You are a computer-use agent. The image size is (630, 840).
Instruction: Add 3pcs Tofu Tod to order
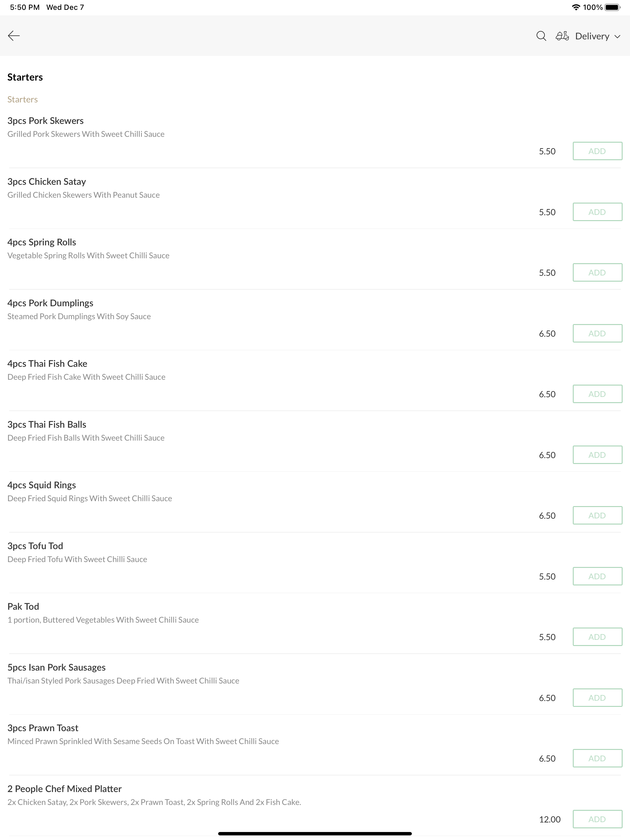[597, 577]
